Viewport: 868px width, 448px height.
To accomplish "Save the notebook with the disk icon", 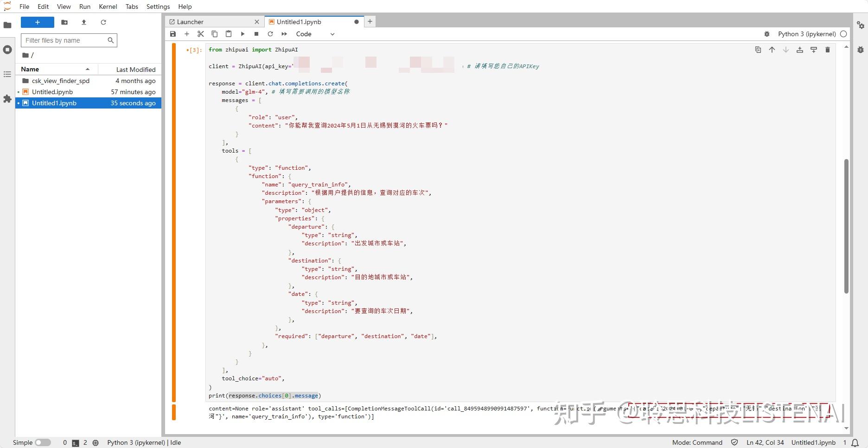I will 173,34.
